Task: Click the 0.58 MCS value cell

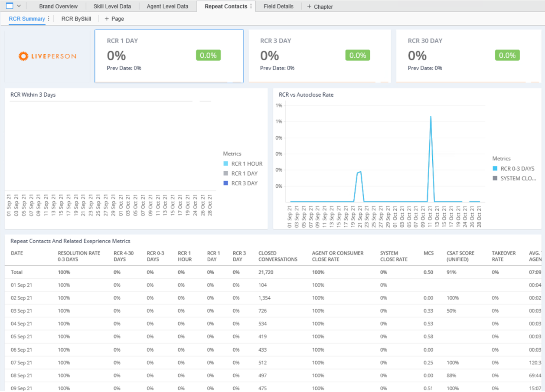Action: tap(428, 336)
